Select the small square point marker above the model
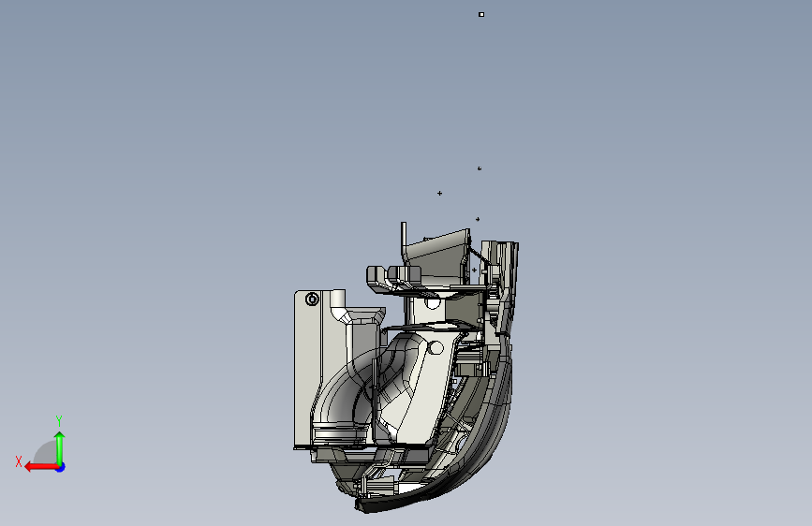The height and width of the screenshot is (526, 812). tap(481, 14)
